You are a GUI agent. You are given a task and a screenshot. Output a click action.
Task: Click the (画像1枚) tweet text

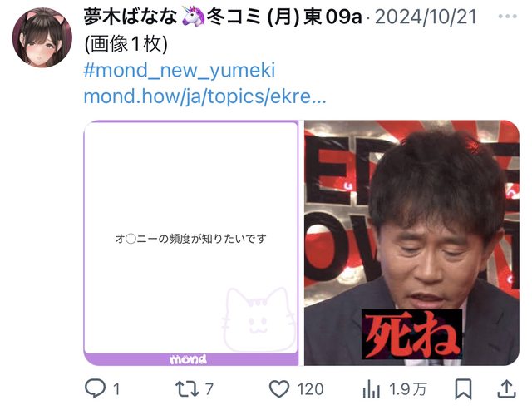click(x=126, y=44)
